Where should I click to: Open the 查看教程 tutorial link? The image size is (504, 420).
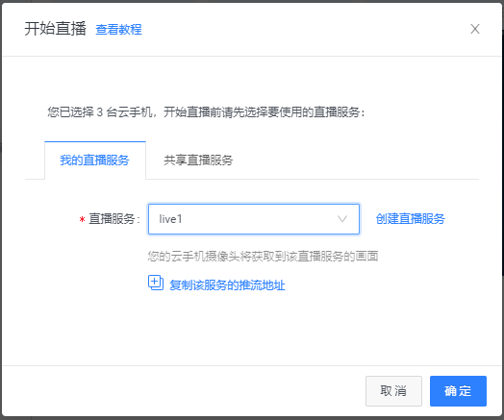tap(119, 30)
